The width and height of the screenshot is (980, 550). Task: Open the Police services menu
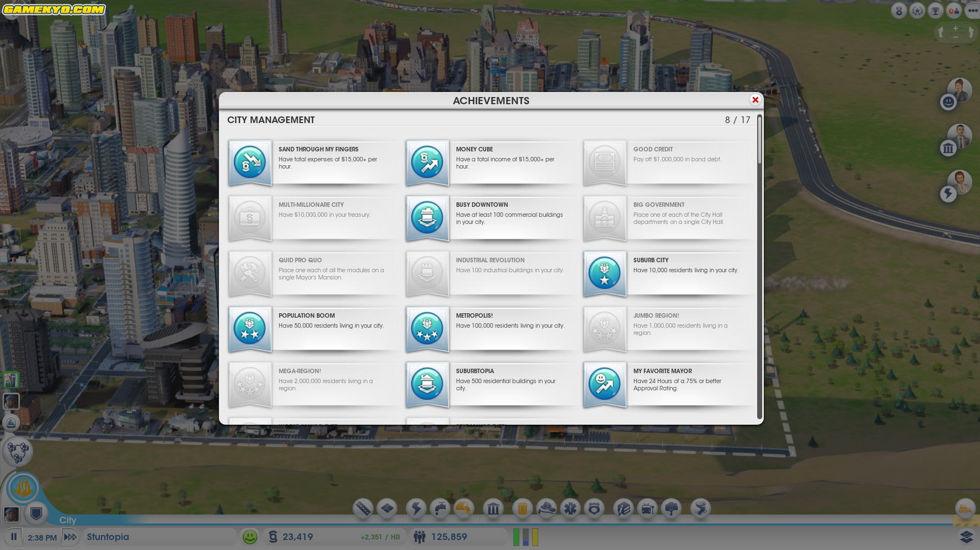[594, 508]
